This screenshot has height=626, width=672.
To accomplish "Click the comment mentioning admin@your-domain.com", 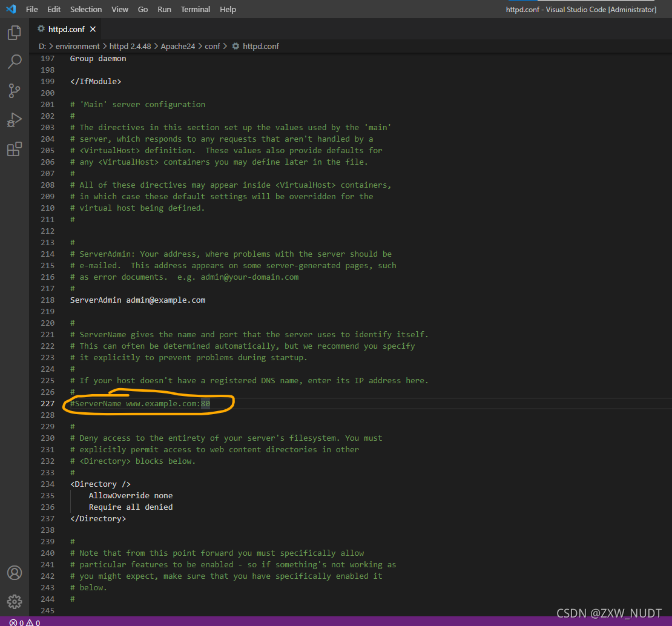I will point(184,277).
